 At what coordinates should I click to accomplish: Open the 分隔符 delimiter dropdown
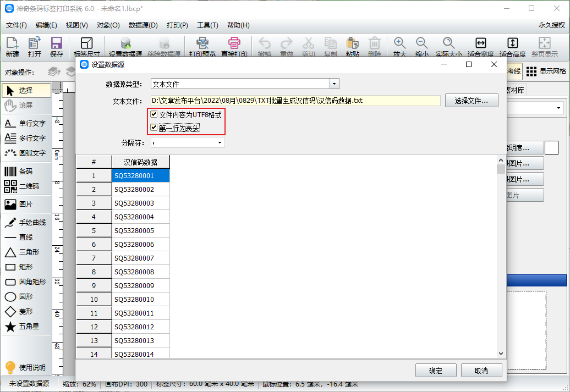click(x=220, y=142)
